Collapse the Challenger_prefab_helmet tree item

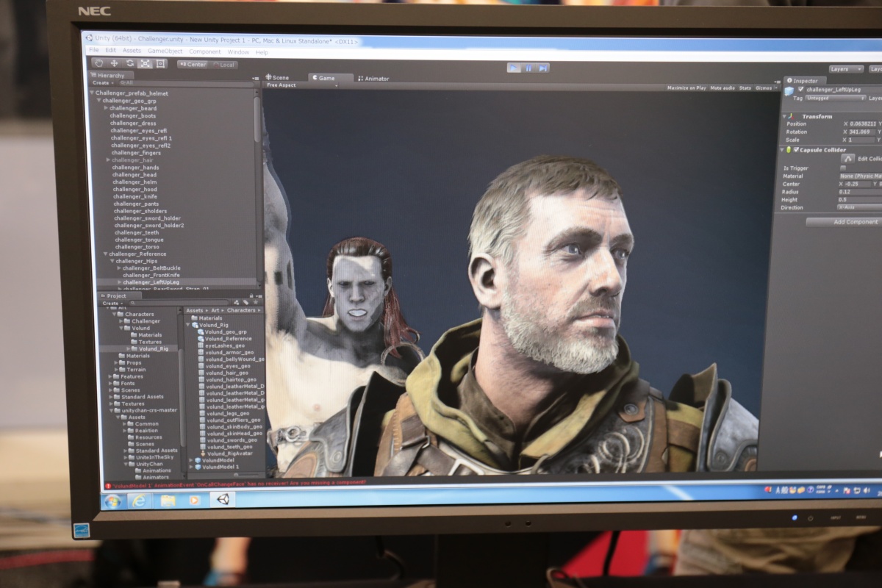pos(92,93)
